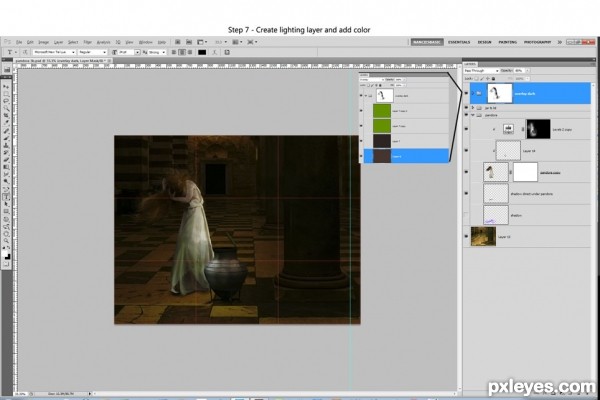This screenshot has height=400, width=600.
Task: Select the Gradient tool
Action: tap(7, 167)
